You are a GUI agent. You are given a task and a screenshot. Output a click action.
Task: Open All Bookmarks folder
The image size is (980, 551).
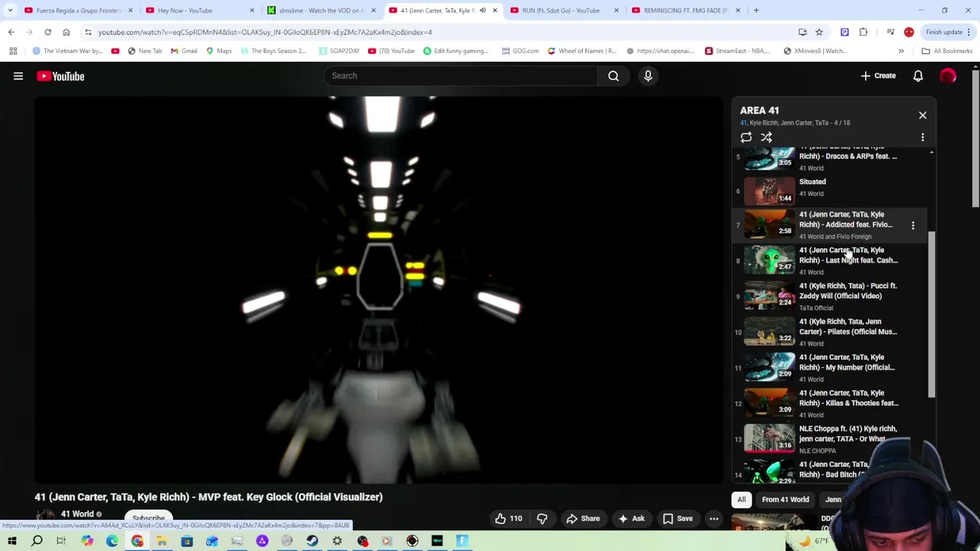tap(947, 51)
